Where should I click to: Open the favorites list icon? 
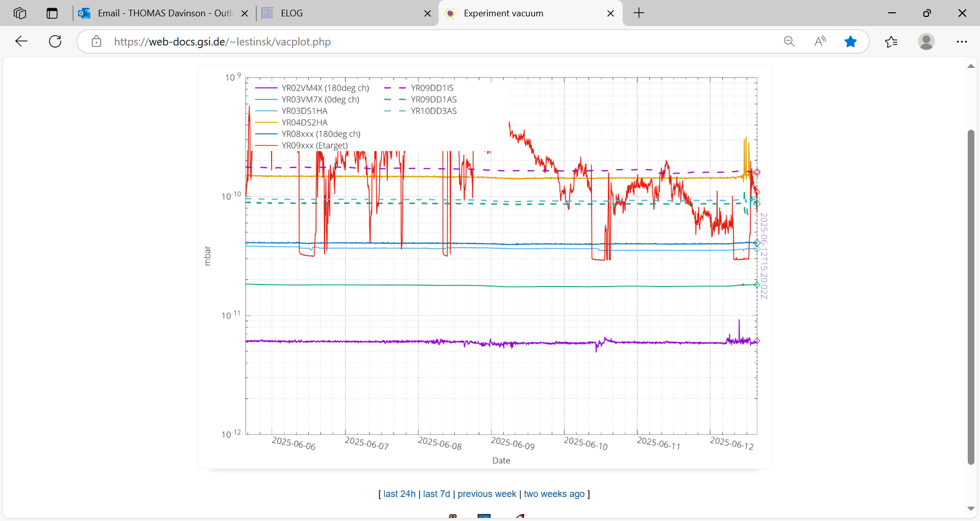tap(891, 41)
